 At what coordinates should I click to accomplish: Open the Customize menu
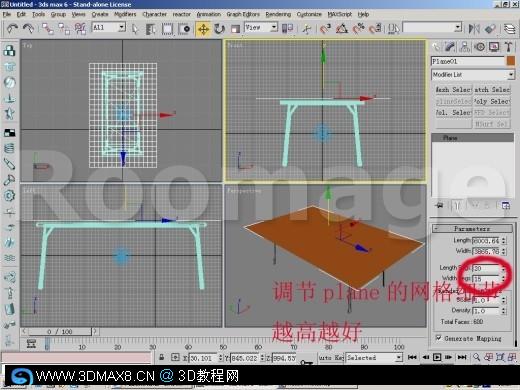309,14
